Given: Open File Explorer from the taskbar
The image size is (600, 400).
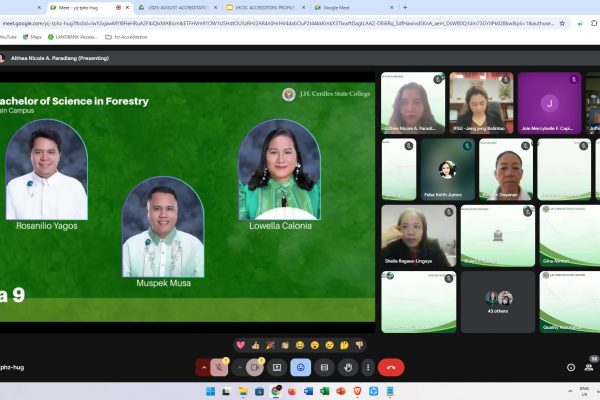Looking at the screenshot, I should point(243,391).
